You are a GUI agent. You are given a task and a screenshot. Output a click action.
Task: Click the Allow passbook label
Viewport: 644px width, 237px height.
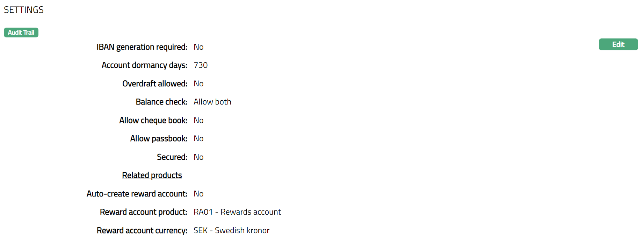[x=159, y=138]
